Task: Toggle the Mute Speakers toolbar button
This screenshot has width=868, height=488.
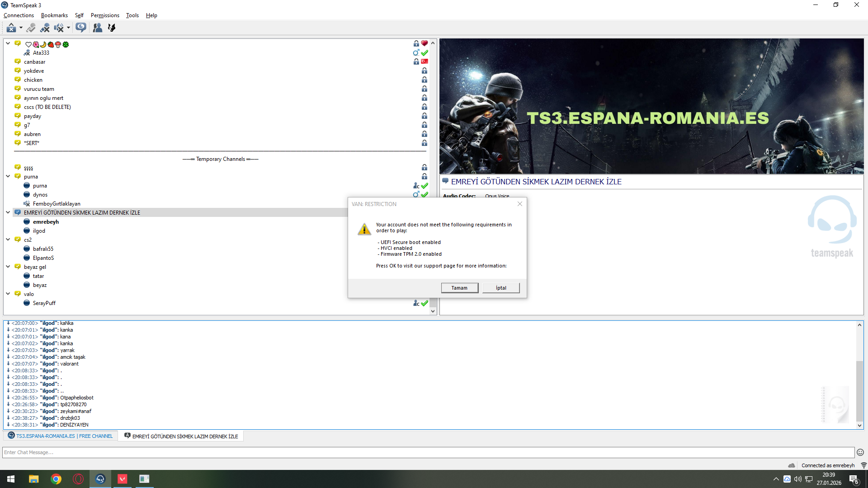Action: coord(59,28)
